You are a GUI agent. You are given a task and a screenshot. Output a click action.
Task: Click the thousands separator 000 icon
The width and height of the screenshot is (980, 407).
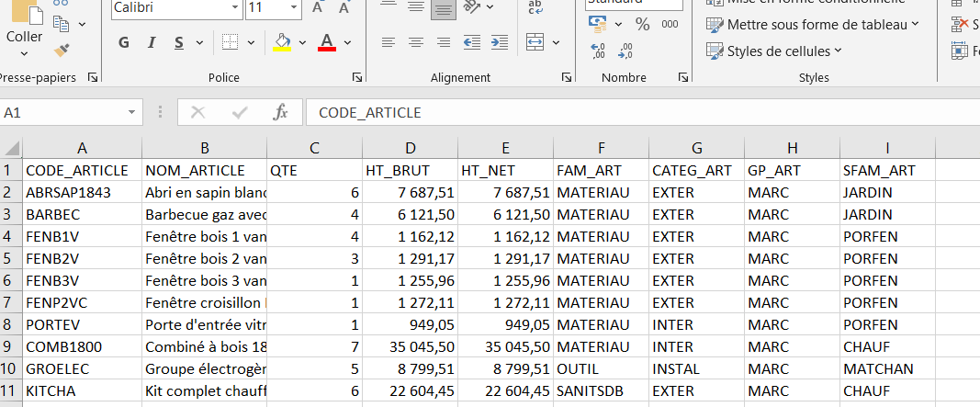click(670, 24)
